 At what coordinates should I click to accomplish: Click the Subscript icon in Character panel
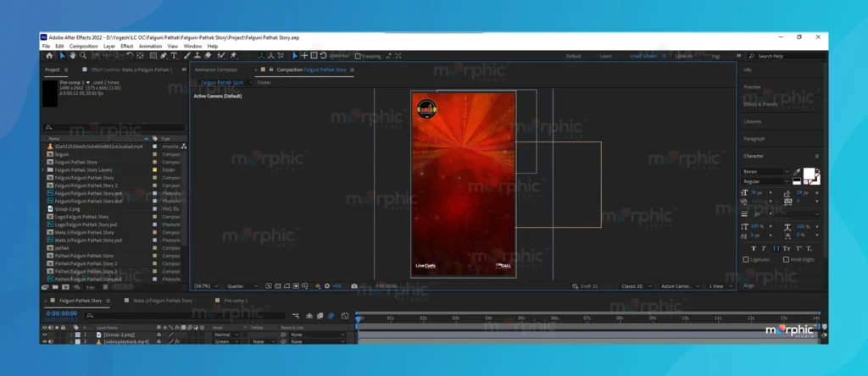(x=809, y=248)
